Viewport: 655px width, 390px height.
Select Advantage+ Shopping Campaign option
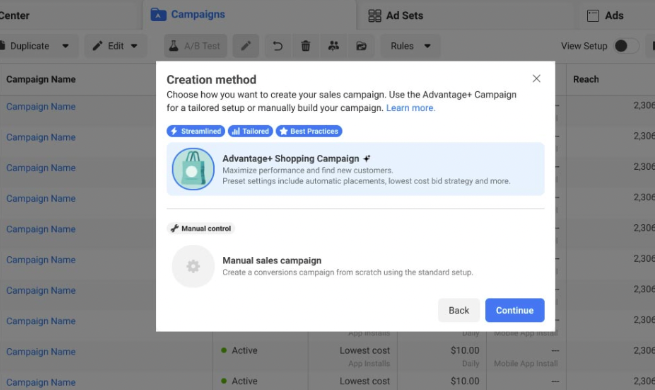[355, 169]
